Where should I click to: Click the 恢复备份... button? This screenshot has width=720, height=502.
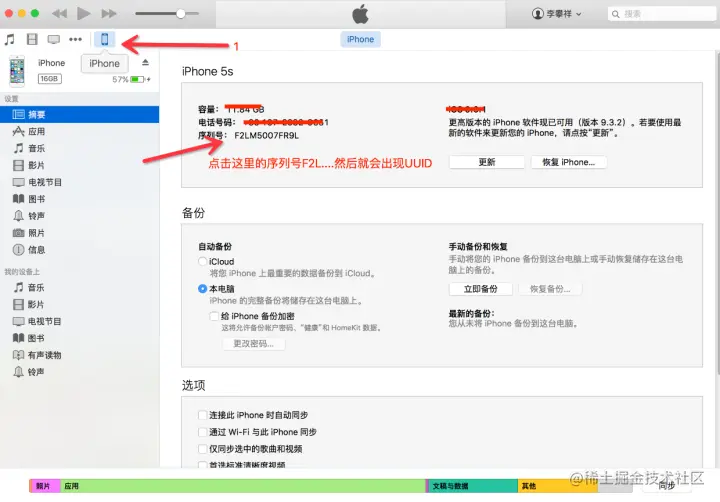point(550,289)
